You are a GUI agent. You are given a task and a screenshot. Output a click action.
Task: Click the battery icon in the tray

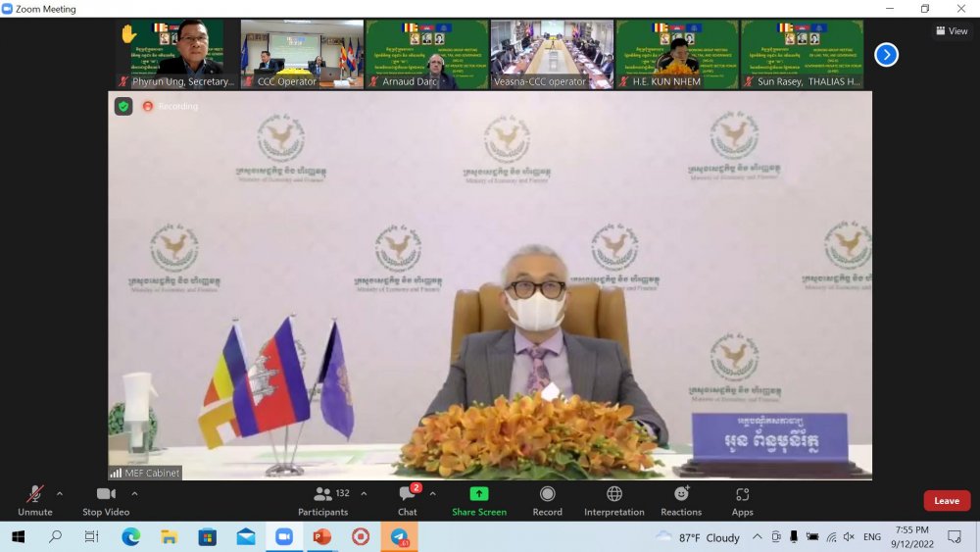pyautogui.click(x=812, y=537)
